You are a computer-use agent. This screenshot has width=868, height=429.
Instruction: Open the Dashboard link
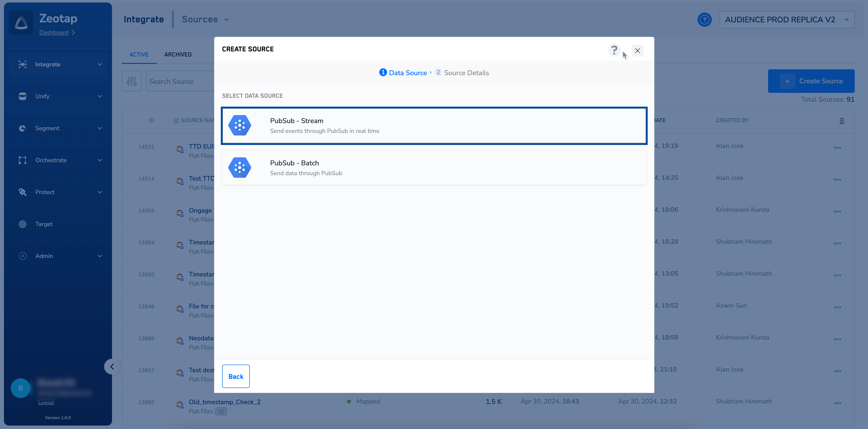[54, 32]
